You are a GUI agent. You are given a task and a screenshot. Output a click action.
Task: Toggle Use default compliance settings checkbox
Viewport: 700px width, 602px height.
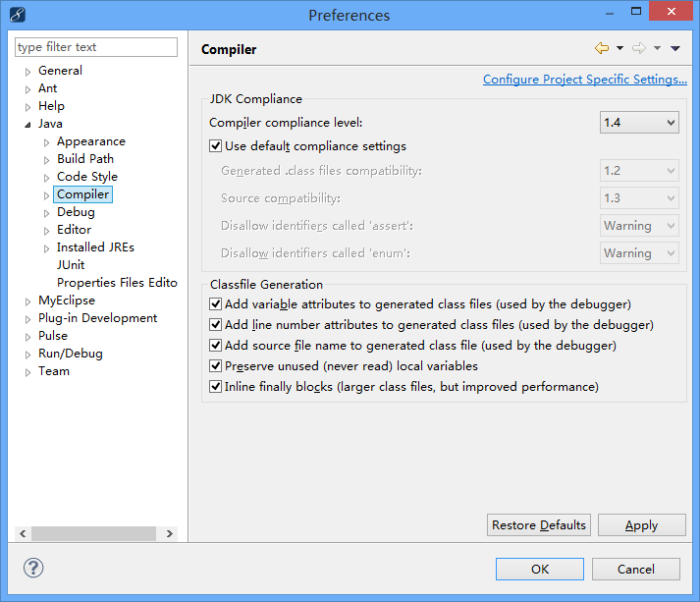(216, 146)
